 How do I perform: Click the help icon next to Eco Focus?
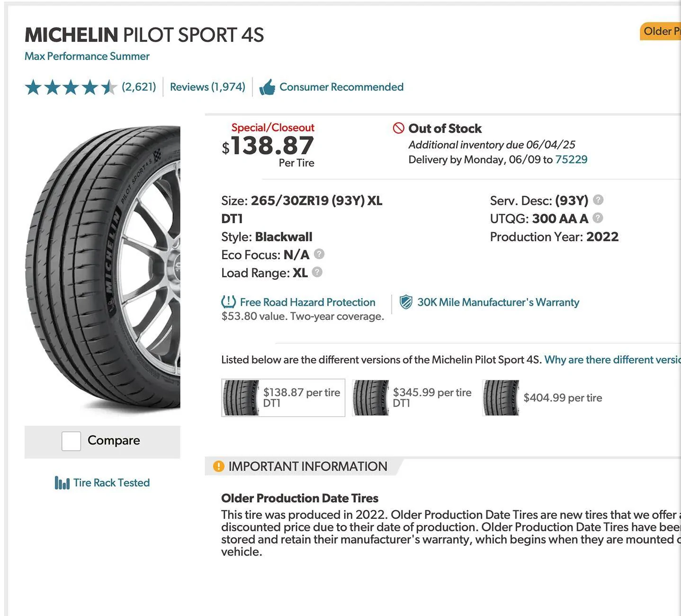click(x=319, y=254)
